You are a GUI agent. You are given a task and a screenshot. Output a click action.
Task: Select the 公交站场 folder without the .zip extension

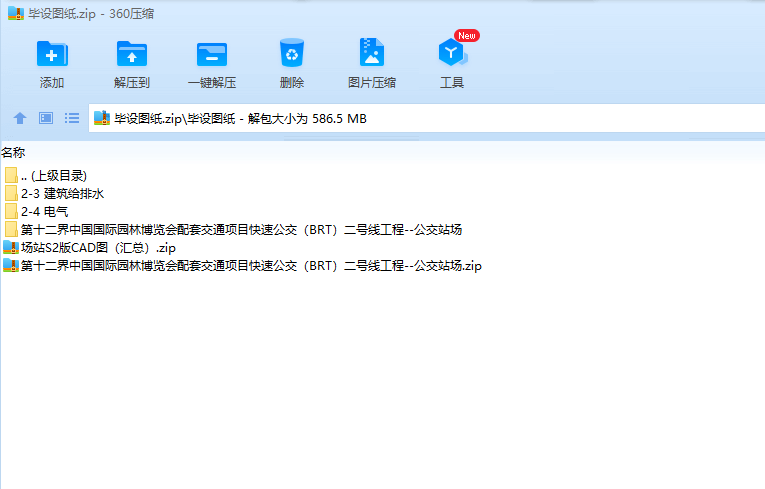click(x=233, y=229)
